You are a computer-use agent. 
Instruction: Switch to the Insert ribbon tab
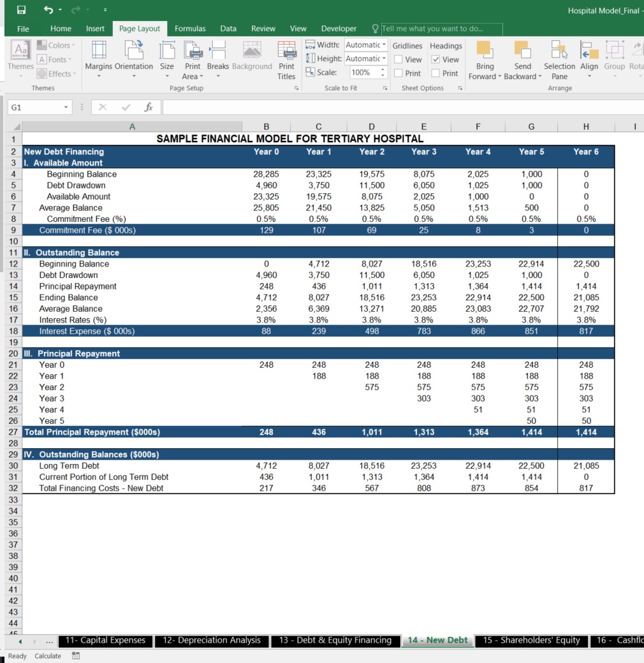click(x=95, y=29)
